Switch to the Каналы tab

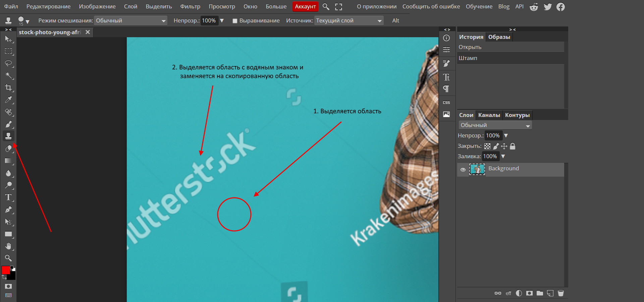[489, 115]
